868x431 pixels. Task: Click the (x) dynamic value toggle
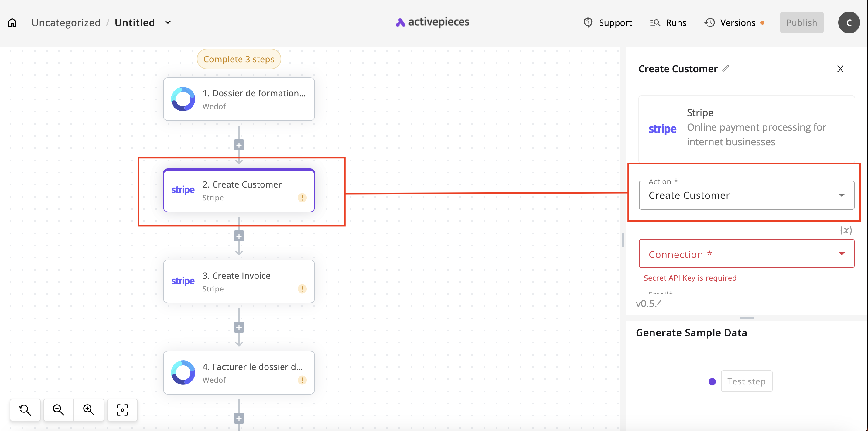(x=846, y=230)
